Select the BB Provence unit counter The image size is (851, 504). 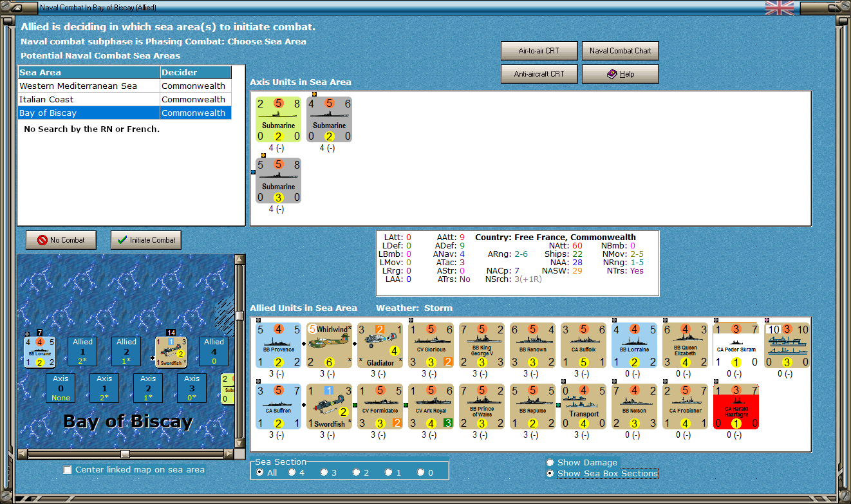pyautogui.click(x=279, y=346)
